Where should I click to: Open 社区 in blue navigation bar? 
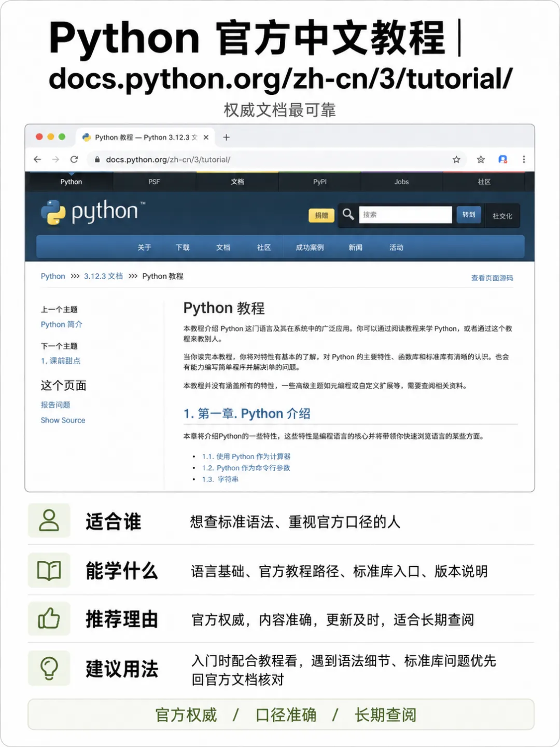pyautogui.click(x=264, y=247)
